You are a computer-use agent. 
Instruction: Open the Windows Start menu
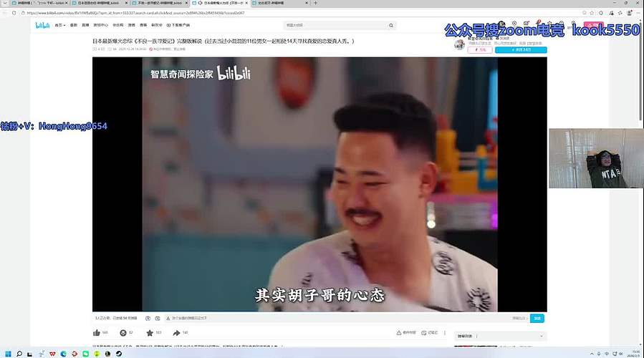7,354
